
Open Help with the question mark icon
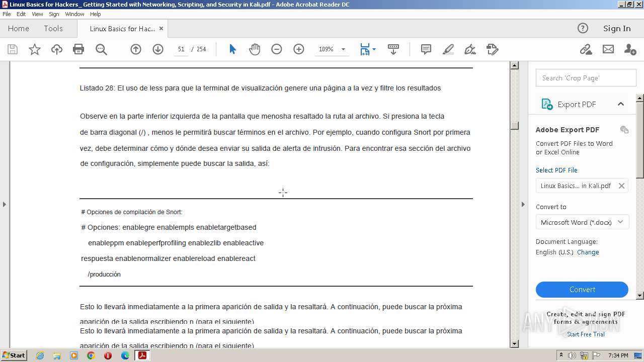point(583,28)
